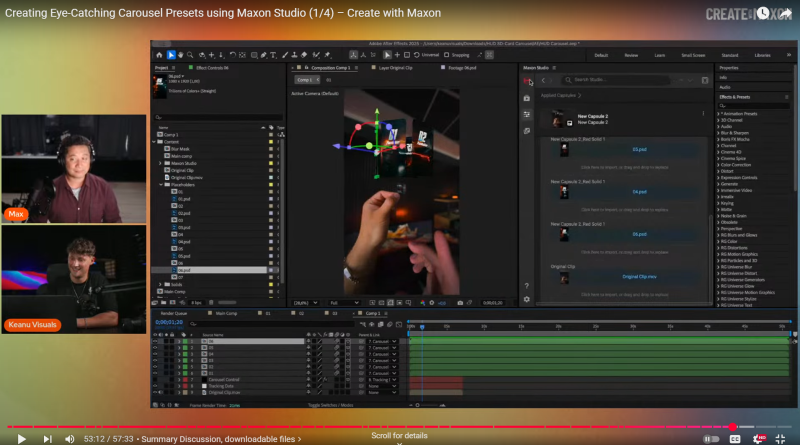Click the YouTube progress bar scrubber
The height and width of the screenshot is (445, 800).
(733, 427)
